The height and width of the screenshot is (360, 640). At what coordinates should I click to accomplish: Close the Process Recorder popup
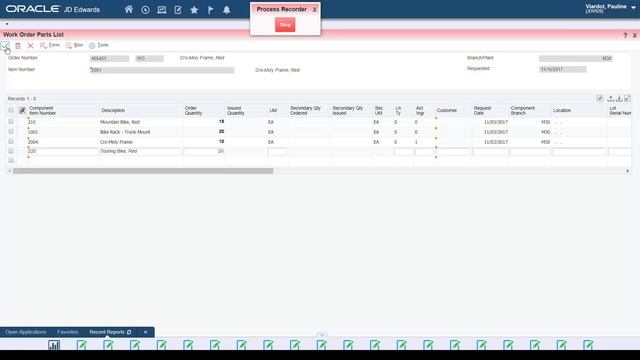(314, 10)
